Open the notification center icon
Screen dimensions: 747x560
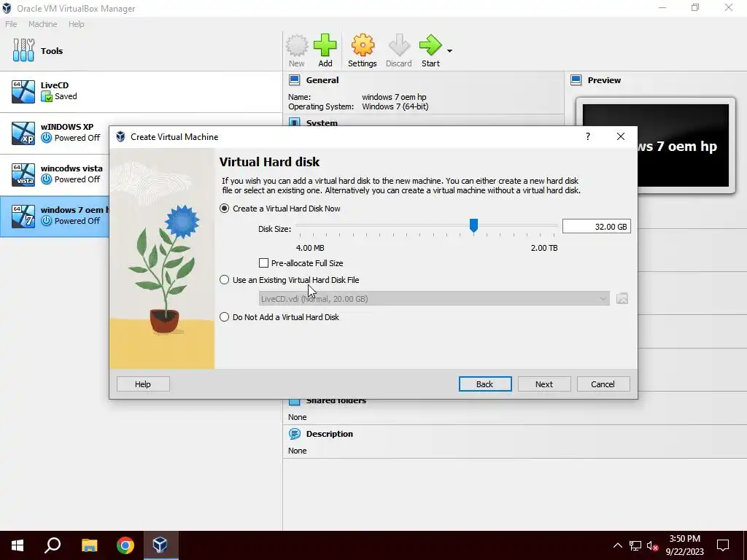(x=723, y=545)
